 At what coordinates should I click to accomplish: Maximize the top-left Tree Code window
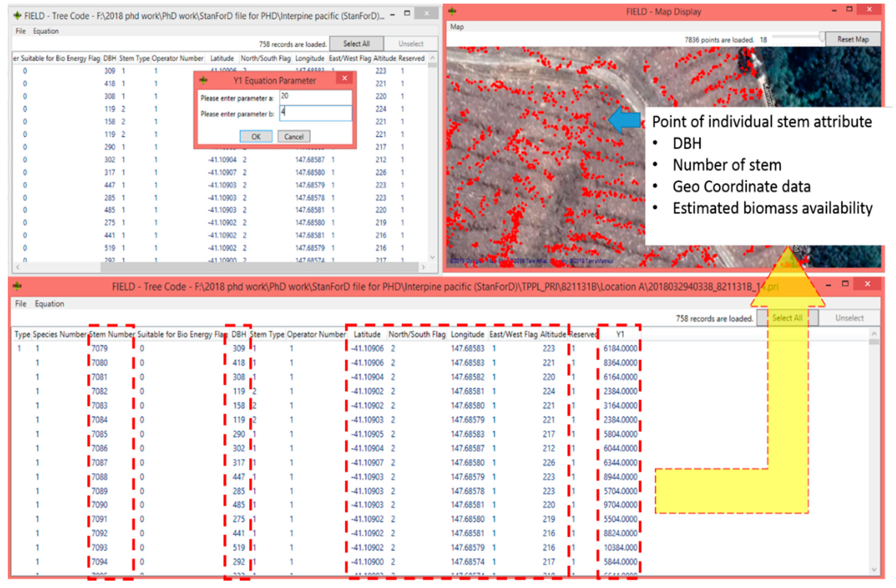(407, 13)
